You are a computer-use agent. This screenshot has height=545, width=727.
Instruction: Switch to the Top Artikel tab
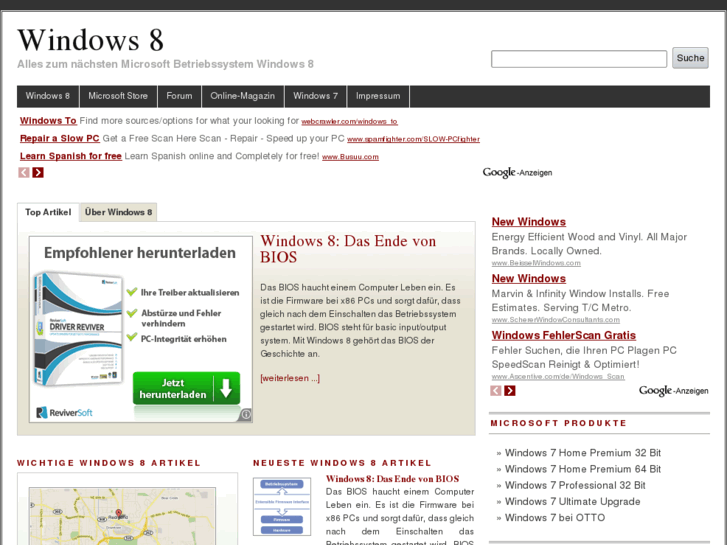point(48,212)
